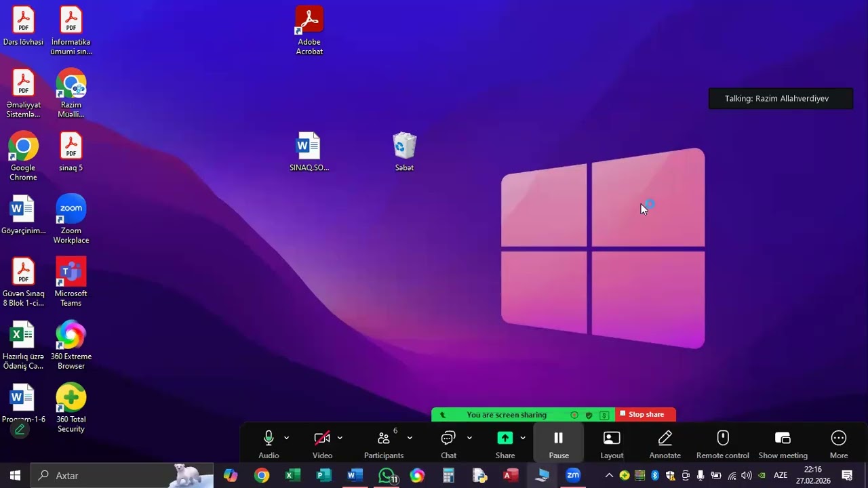Image resolution: width=868 pixels, height=488 pixels.
Task: Expand the Chat options arrow
Action: pyautogui.click(x=469, y=438)
